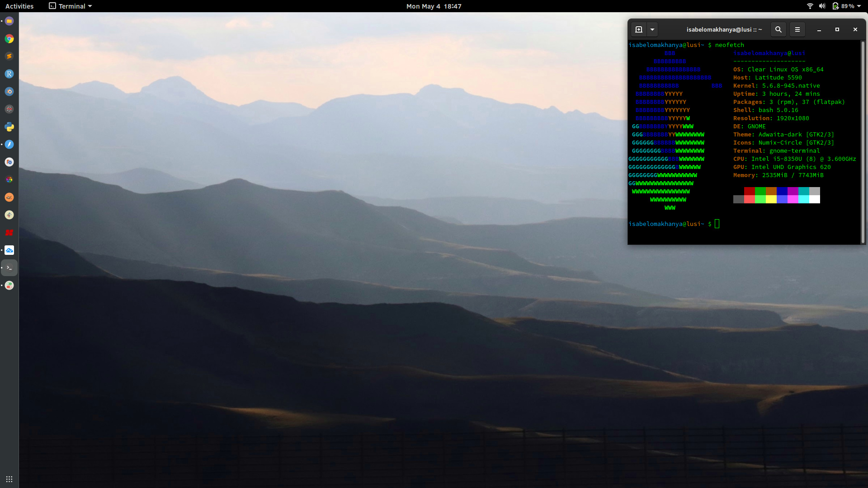Open the clock and calendar menu

tap(434, 6)
